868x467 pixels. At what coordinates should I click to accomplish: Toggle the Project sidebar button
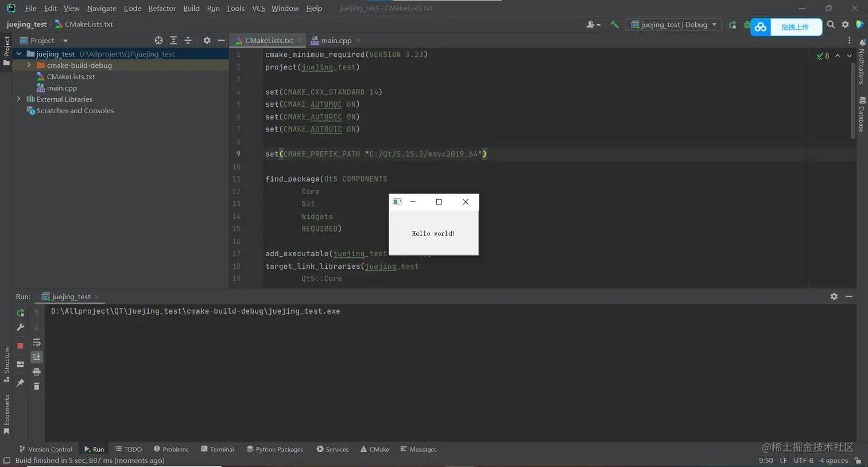pyautogui.click(x=7, y=51)
